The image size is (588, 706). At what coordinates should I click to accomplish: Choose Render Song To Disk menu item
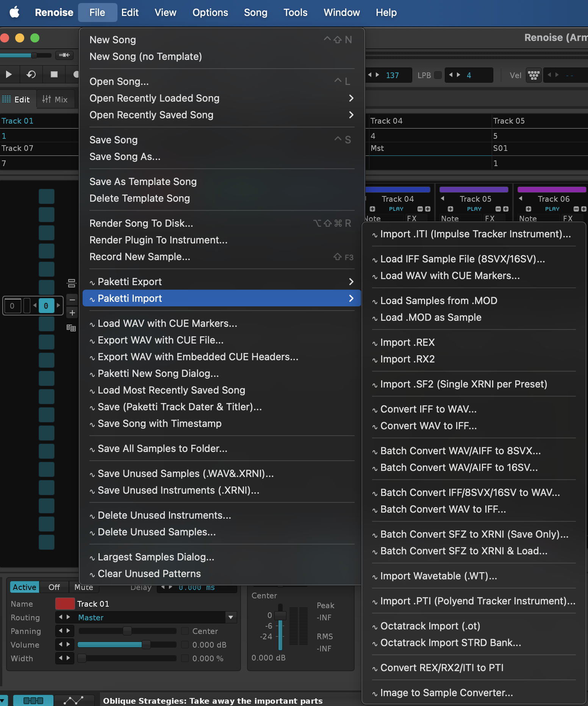[x=141, y=223]
